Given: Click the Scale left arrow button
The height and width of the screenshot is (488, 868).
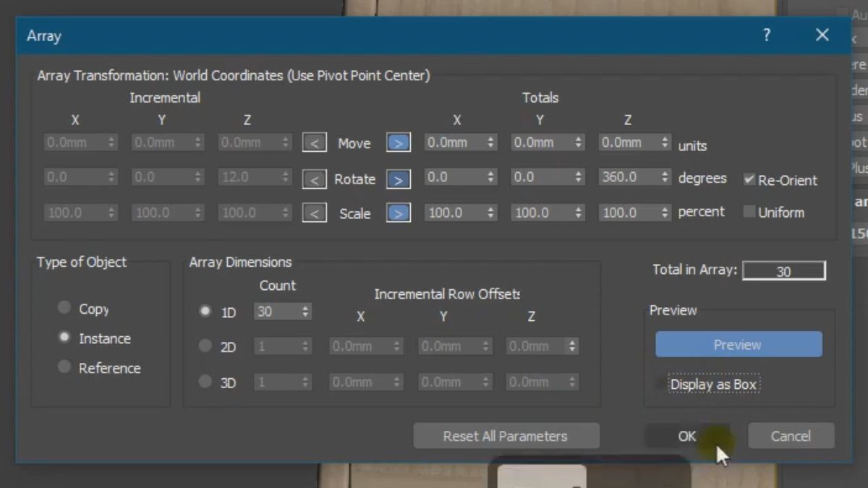Looking at the screenshot, I should [314, 213].
